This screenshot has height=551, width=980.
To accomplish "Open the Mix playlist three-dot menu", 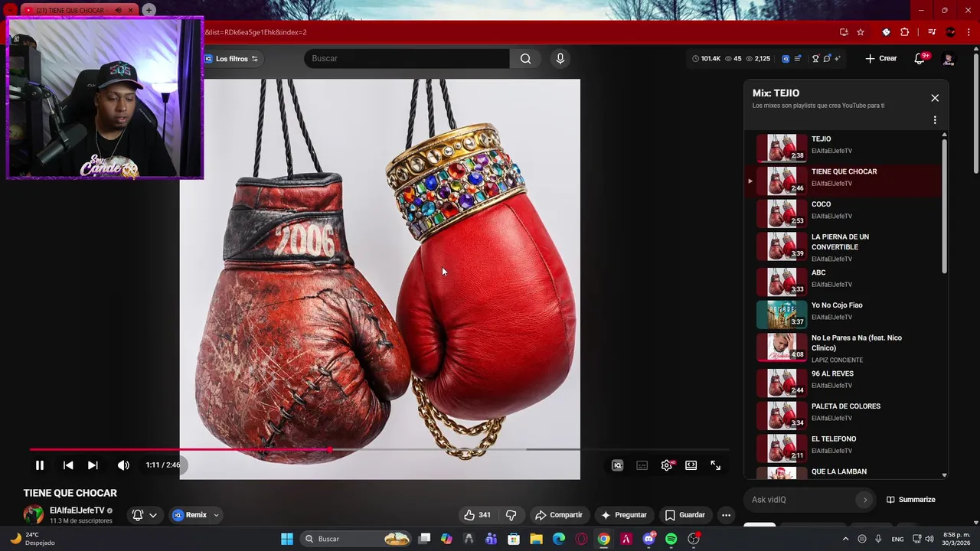I will [935, 120].
